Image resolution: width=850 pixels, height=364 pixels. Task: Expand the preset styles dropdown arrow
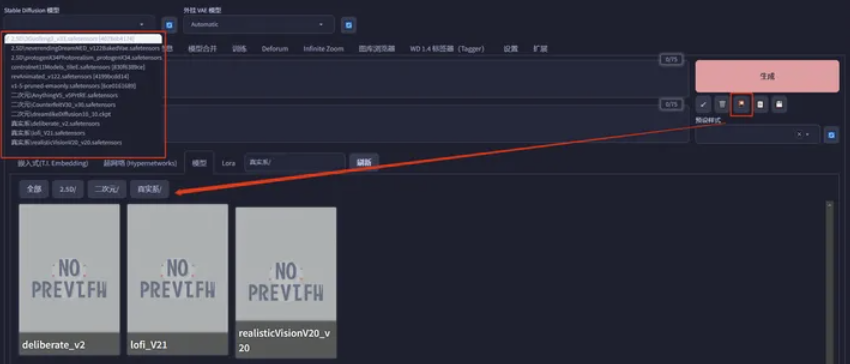pyautogui.click(x=807, y=135)
